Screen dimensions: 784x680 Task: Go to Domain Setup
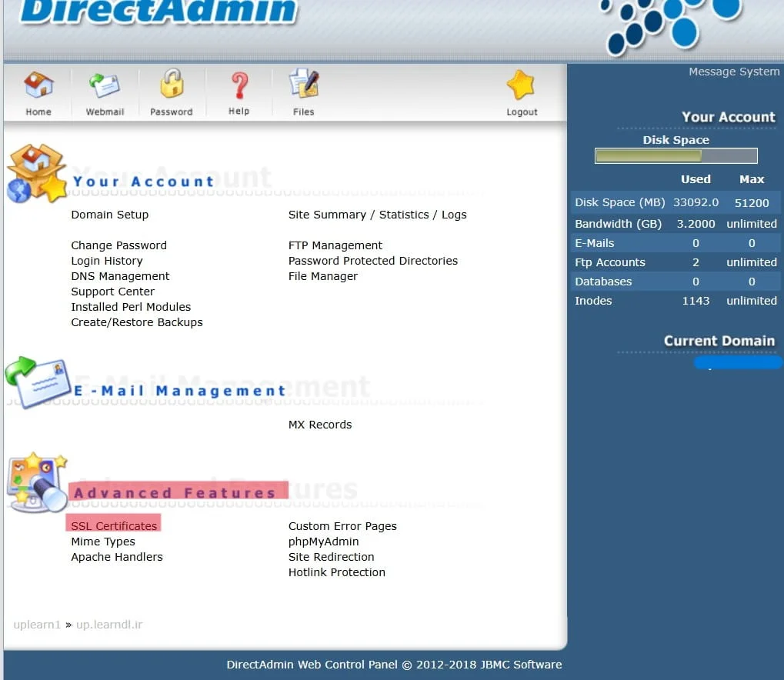(x=110, y=215)
